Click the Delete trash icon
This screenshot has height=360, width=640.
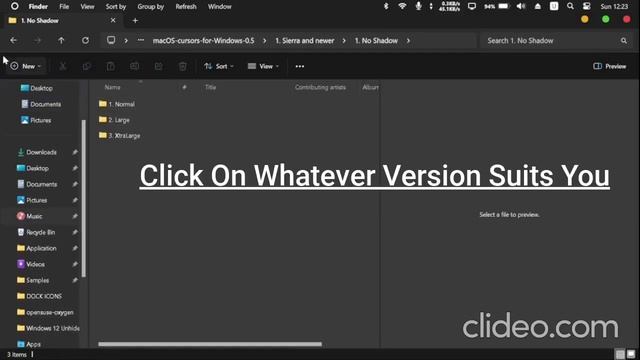coord(182,66)
